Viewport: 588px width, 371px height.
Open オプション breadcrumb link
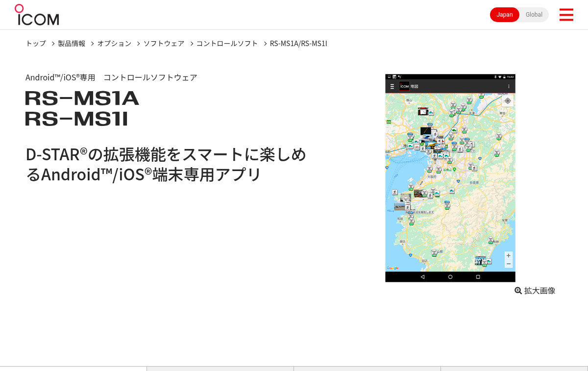[114, 43]
